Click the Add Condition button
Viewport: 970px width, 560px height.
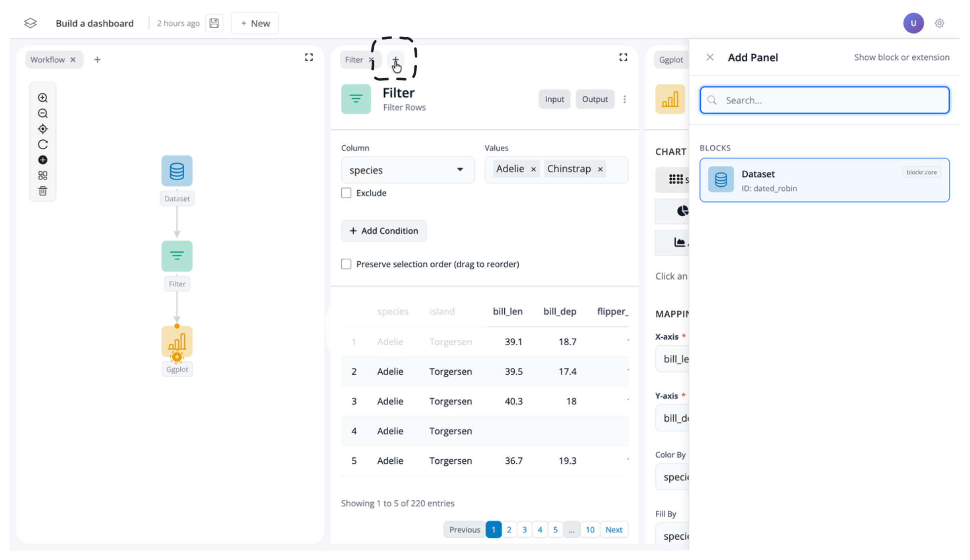point(384,231)
